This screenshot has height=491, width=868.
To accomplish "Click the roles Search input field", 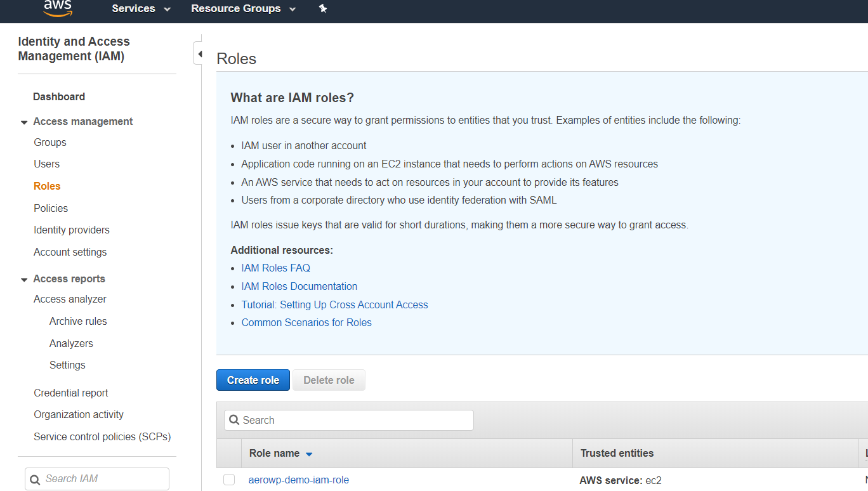I will coord(355,420).
